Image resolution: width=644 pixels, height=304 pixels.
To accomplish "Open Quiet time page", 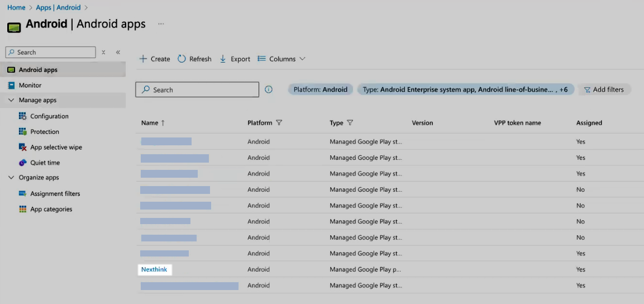I will point(45,163).
